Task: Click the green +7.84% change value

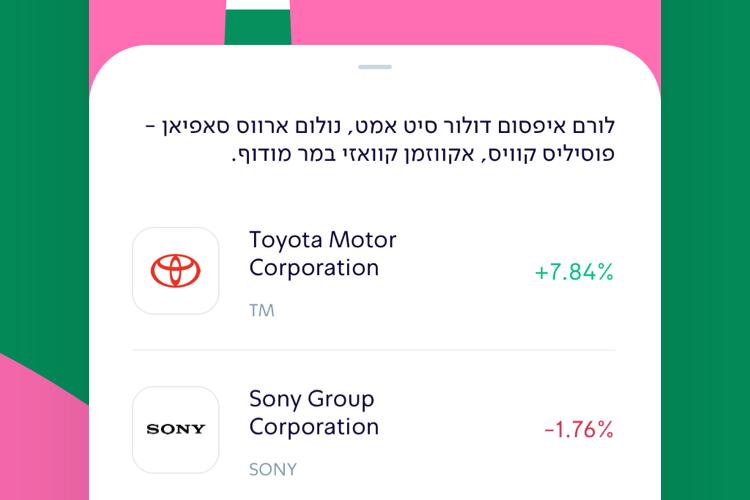Action: [x=574, y=272]
